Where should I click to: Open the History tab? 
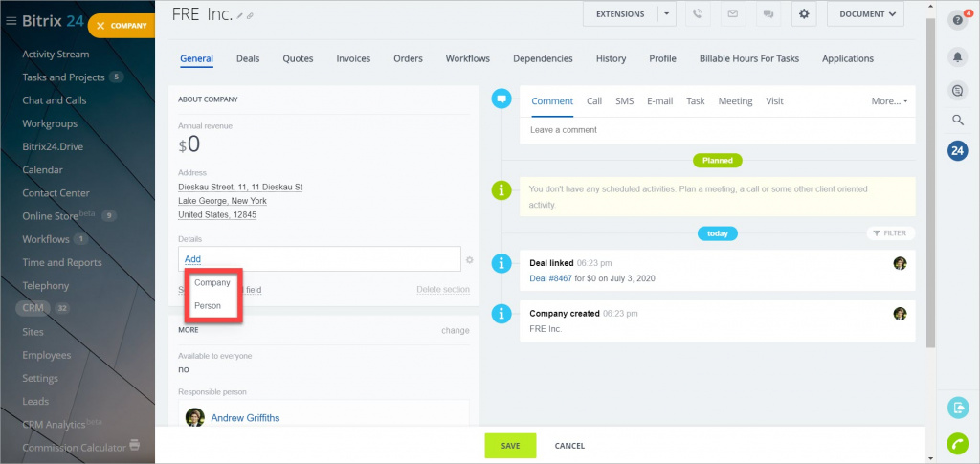(611, 58)
